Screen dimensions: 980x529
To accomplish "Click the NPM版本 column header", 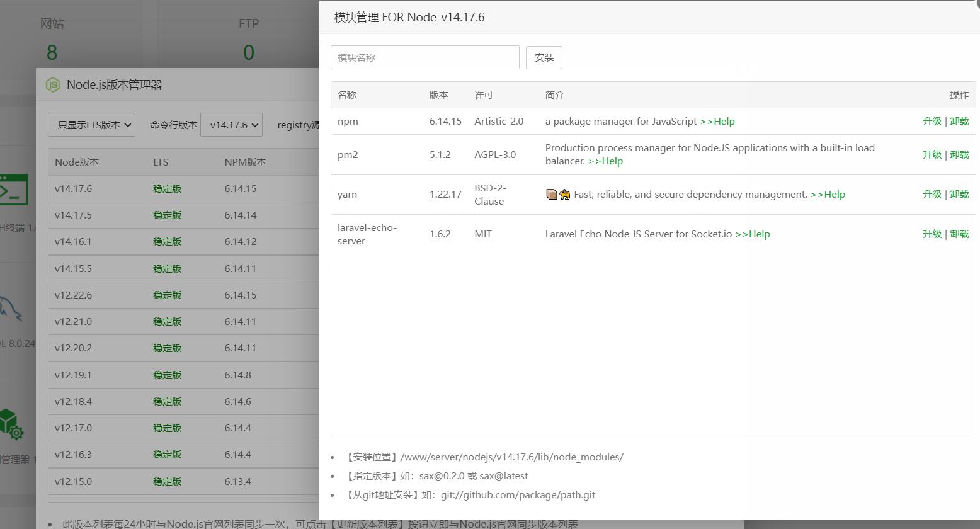I will 245,162.
